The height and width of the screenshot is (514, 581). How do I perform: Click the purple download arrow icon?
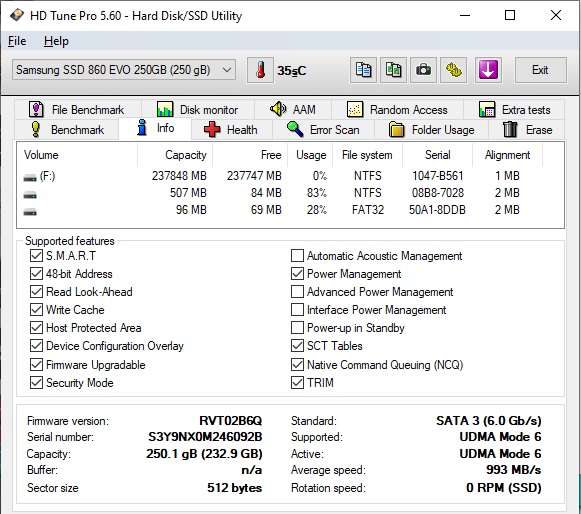488,70
